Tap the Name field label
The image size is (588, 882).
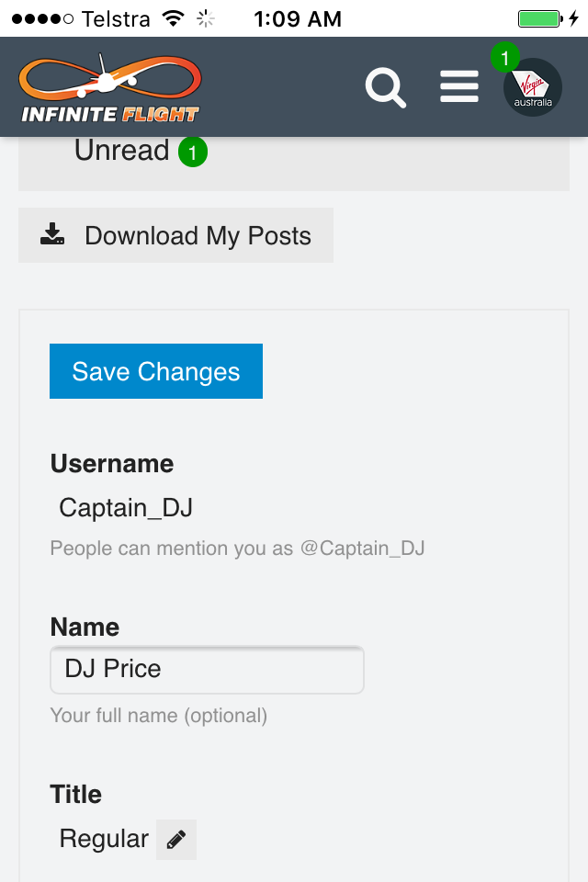85,628
